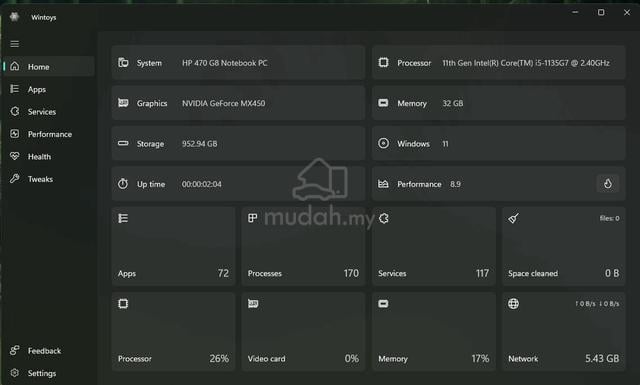Open the Memory usage tile showing 17%

tap(433, 332)
